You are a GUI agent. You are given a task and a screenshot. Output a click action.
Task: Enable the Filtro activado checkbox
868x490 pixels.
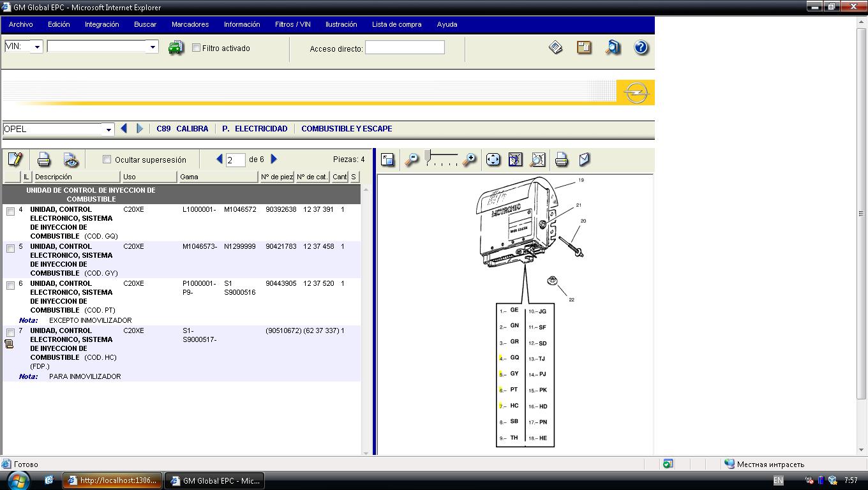click(197, 48)
